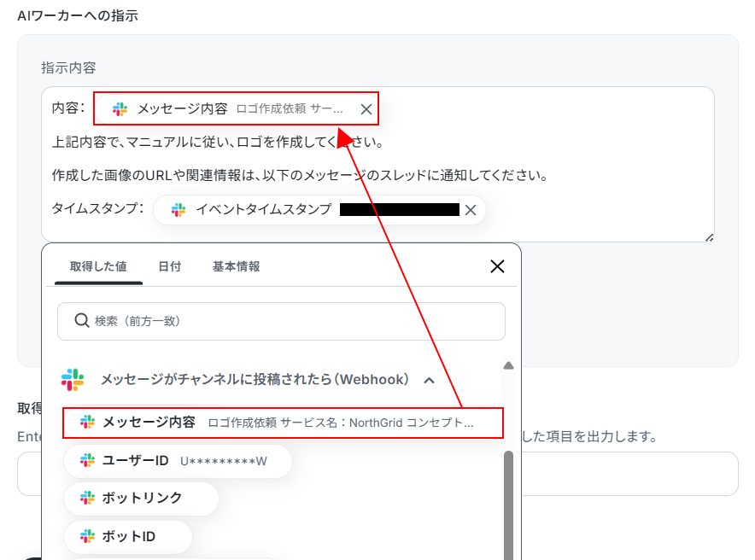Insert the メッセージ内容 value from list
Image resolution: width=755 pixels, height=560 pixels.
[284, 423]
